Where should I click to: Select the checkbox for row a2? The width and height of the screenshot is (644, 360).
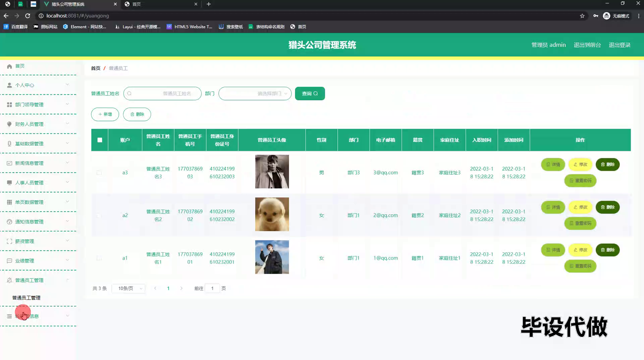(x=99, y=215)
